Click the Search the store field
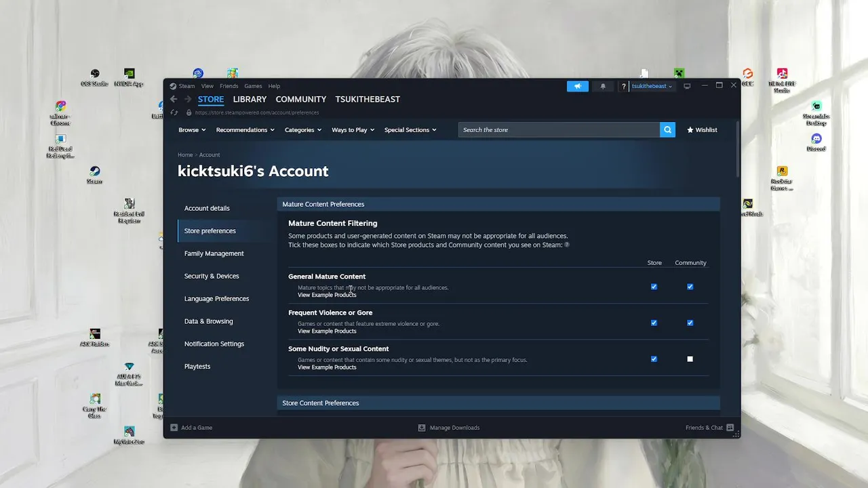Viewport: 868px width, 488px height. point(559,129)
